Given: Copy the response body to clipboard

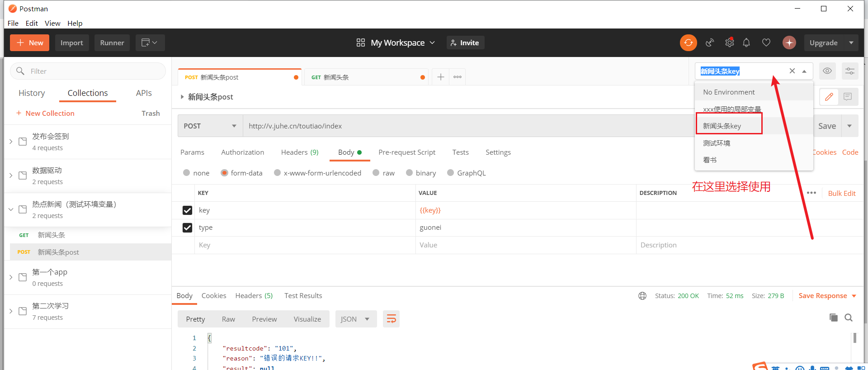Looking at the screenshot, I should pyautogui.click(x=834, y=318).
